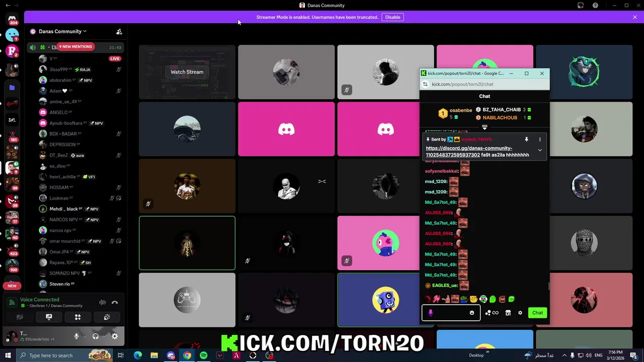Open Discord help icon in title bar
This screenshot has height=362, width=644.
[595, 6]
